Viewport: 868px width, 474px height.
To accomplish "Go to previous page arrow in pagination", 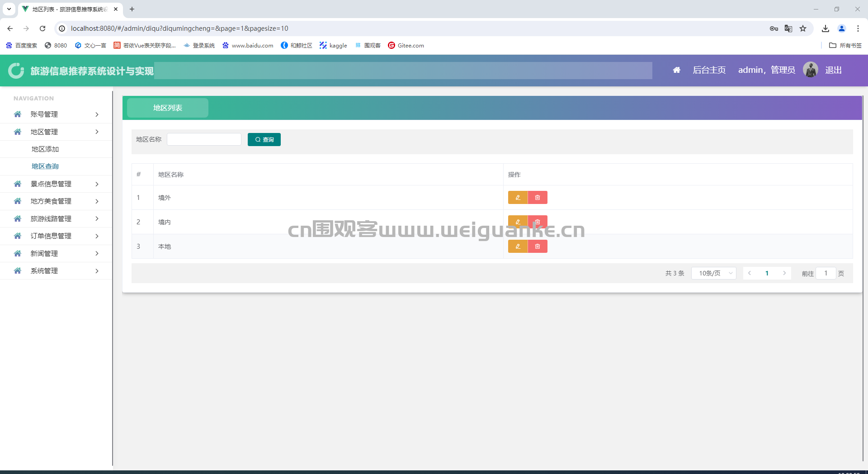I will click(750, 273).
